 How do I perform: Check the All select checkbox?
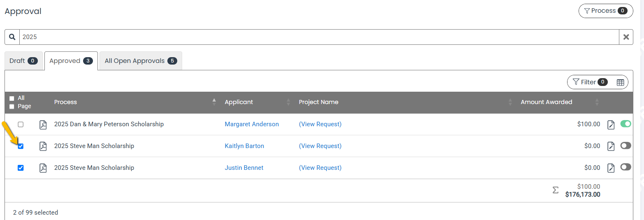pos(12,98)
